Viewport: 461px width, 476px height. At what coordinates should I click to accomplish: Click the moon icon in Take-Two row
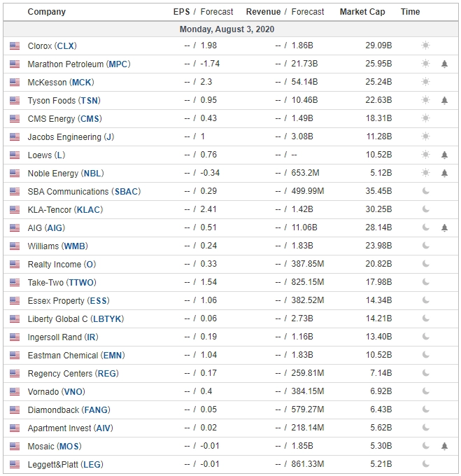[x=426, y=282]
